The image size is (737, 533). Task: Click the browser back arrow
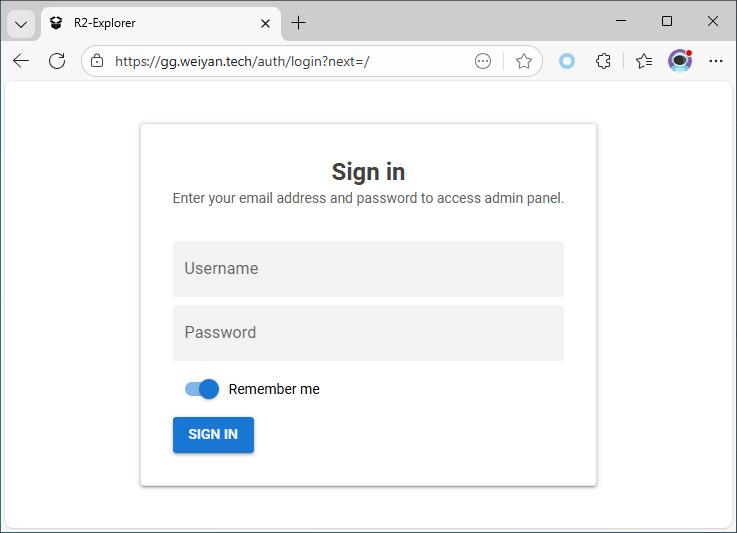click(x=21, y=61)
